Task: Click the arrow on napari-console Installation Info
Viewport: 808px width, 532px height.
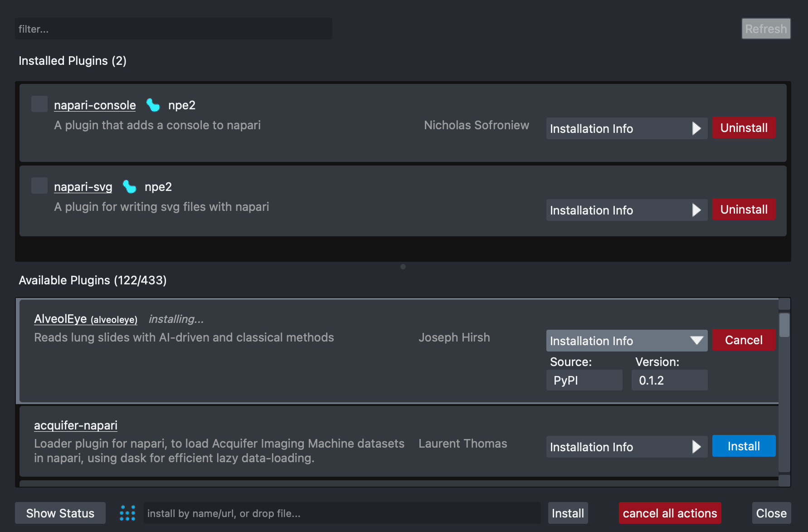Action: 696,128
